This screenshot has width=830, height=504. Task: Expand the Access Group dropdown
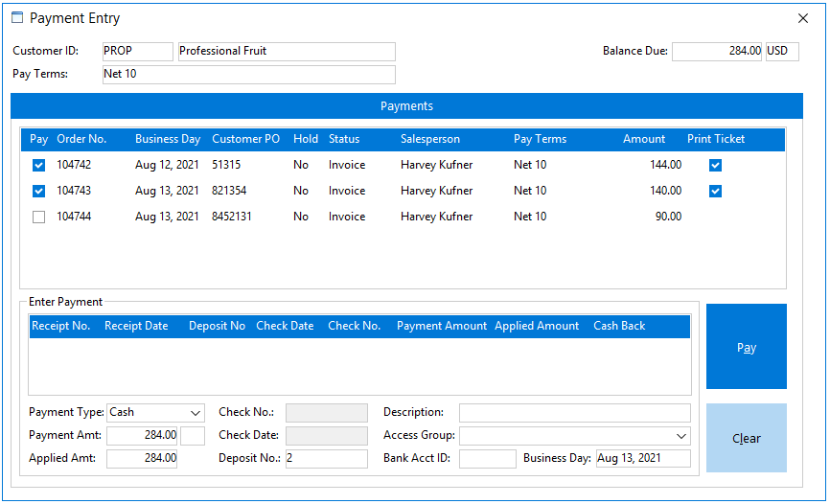(681, 436)
